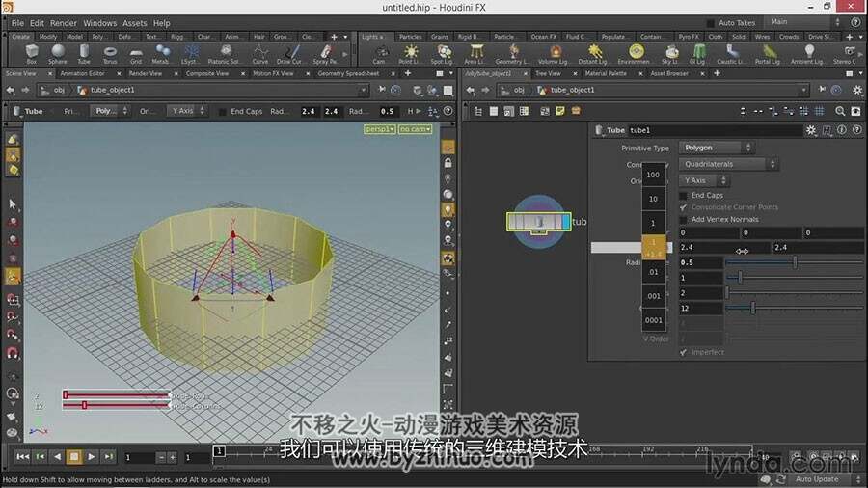Add a Caustic Light
Screen dimensions: 868x488
click(732, 54)
